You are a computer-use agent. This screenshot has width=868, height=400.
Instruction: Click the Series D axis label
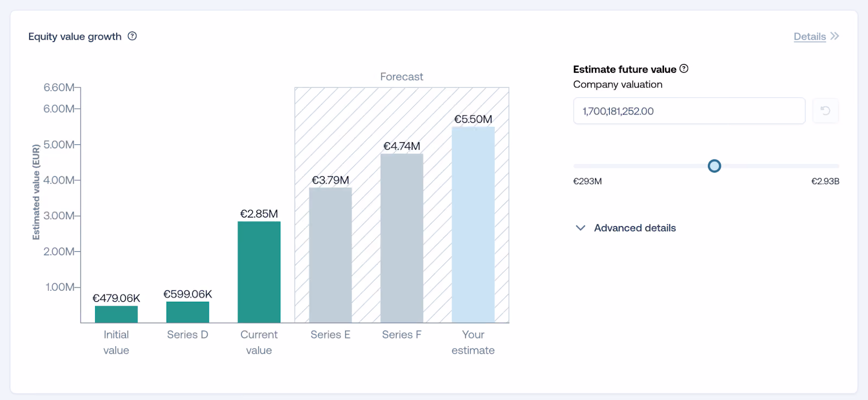click(188, 335)
